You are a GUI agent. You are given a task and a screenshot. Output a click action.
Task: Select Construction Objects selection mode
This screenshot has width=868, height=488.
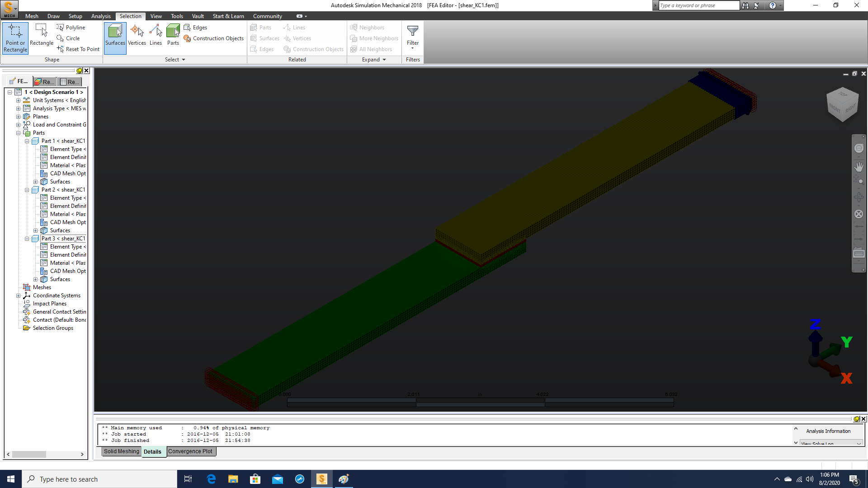(x=213, y=38)
